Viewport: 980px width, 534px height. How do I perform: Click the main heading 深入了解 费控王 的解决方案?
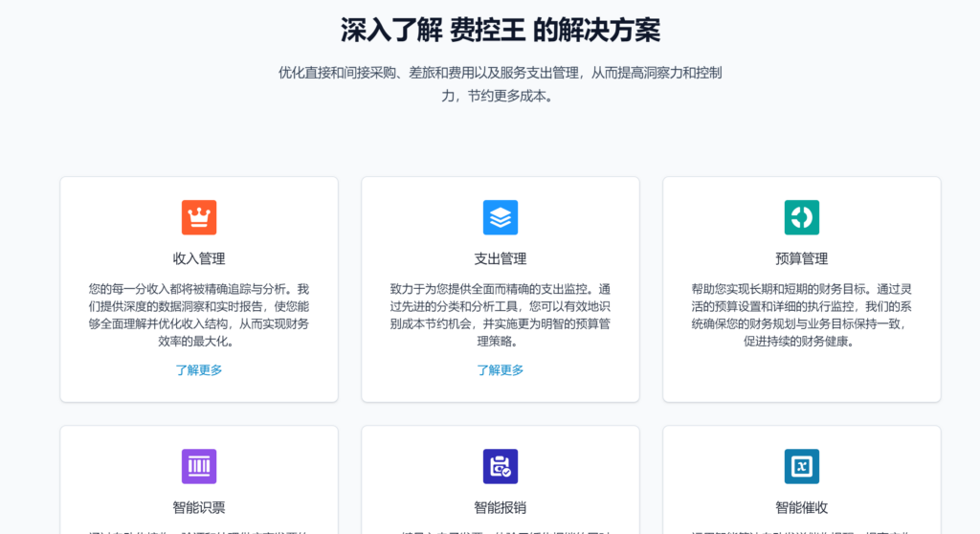pyautogui.click(x=500, y=30)
